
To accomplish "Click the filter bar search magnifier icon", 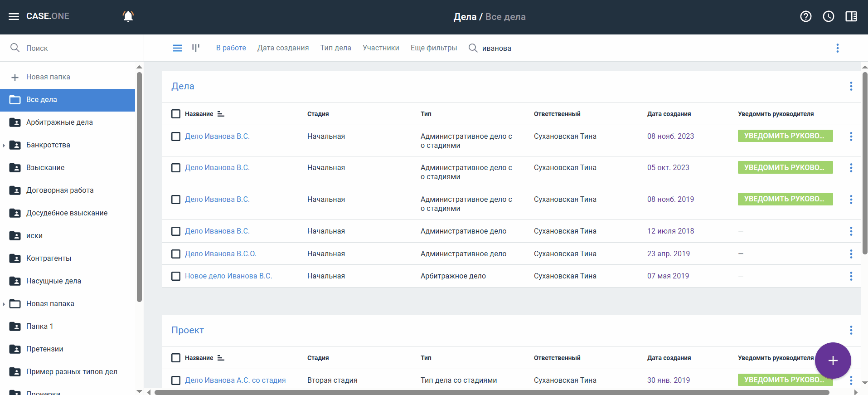I will pyautogui.click(x=473, y=48).
